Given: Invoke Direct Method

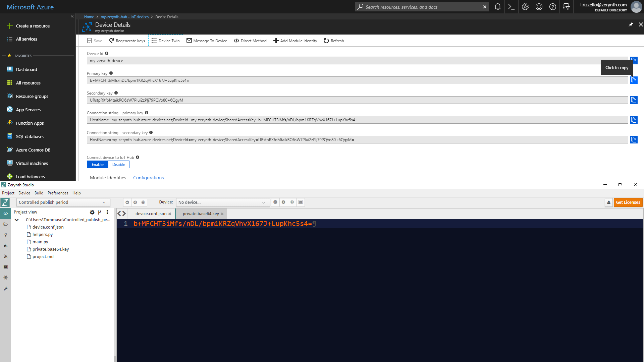Looking at the screenshot, I should [250, 41].
